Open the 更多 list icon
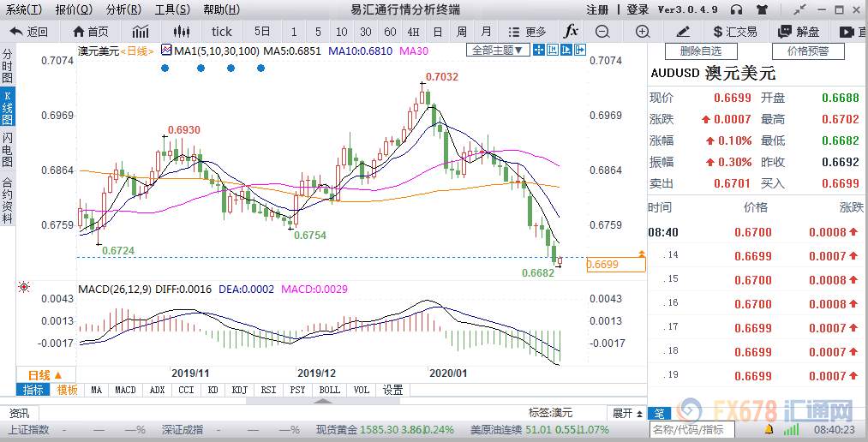The image size is (868, 442). (527, 32)
